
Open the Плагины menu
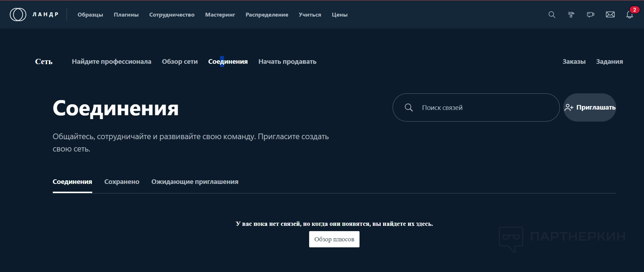point(126,15)
